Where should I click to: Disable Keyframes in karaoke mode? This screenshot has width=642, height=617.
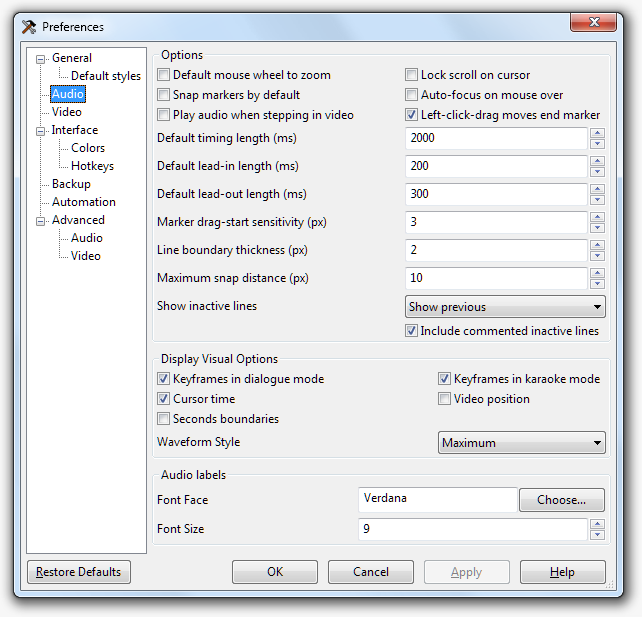[x=445, y=379]
